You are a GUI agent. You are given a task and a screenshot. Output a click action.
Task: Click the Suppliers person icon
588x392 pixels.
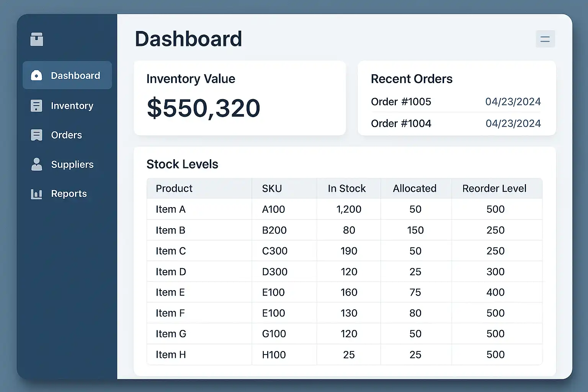coord(36,164)
